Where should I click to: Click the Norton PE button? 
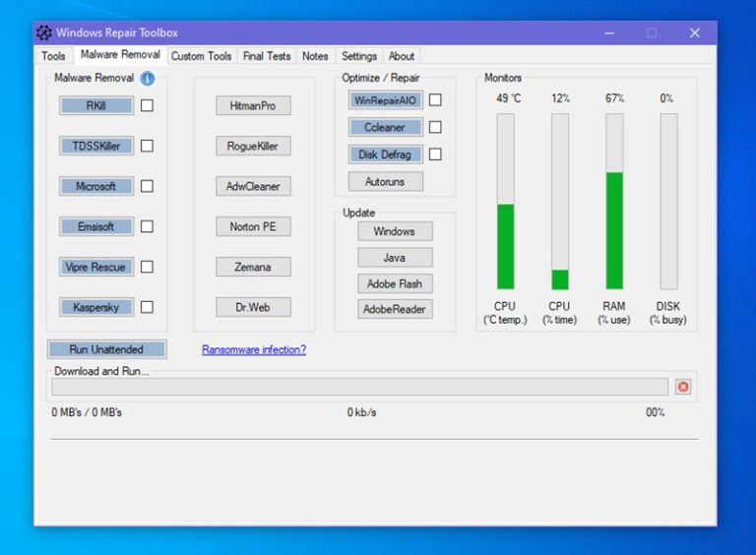pos(253,226)
